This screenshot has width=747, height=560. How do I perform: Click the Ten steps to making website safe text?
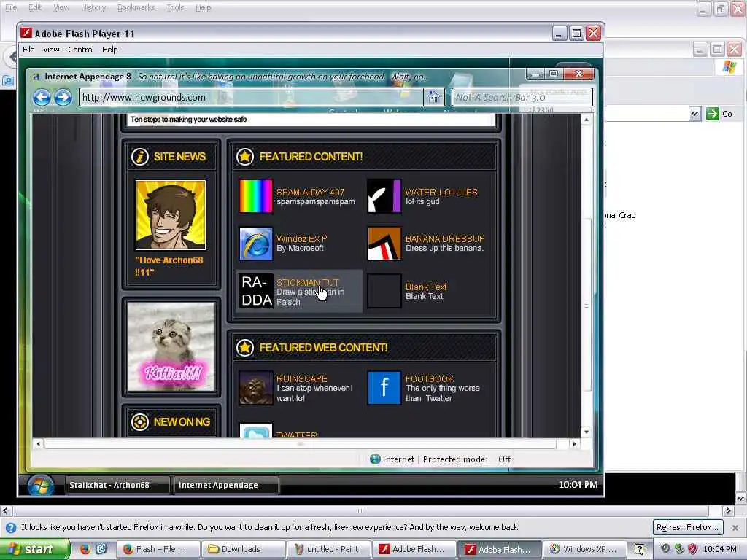coord(188,119)
